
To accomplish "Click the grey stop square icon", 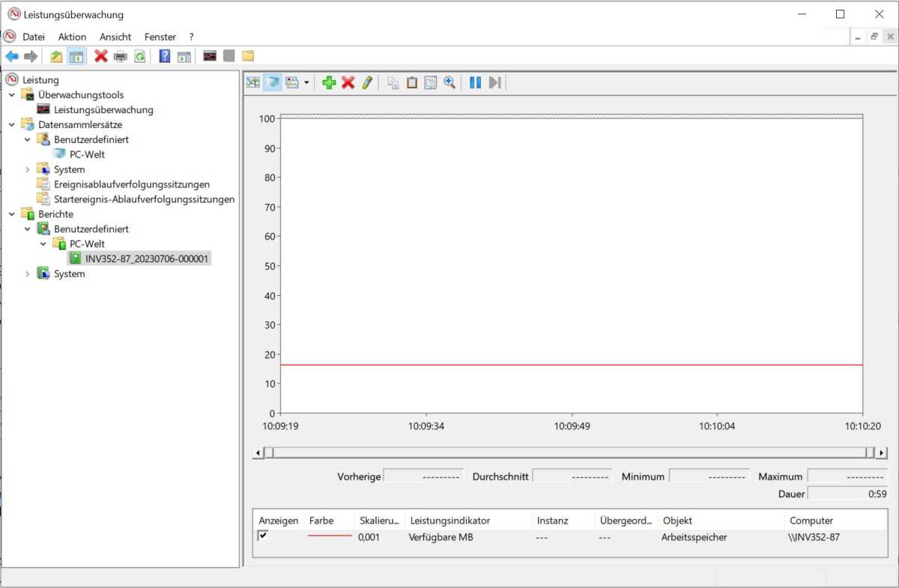I will (x=229, y=56).
